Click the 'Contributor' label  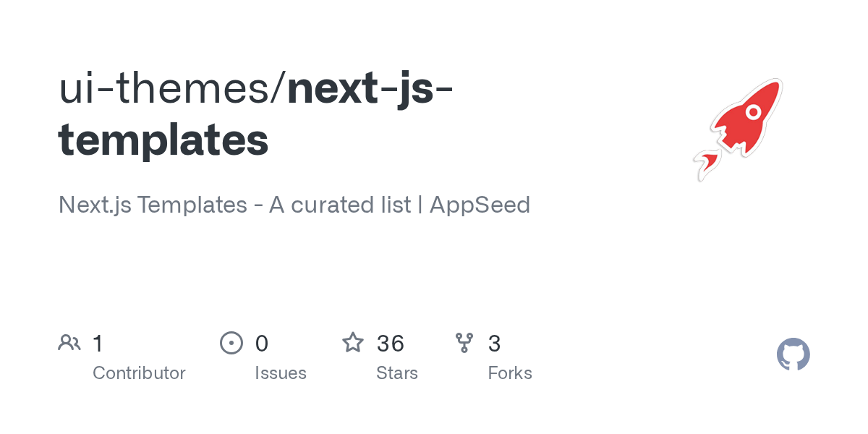(x=139, y=373)
